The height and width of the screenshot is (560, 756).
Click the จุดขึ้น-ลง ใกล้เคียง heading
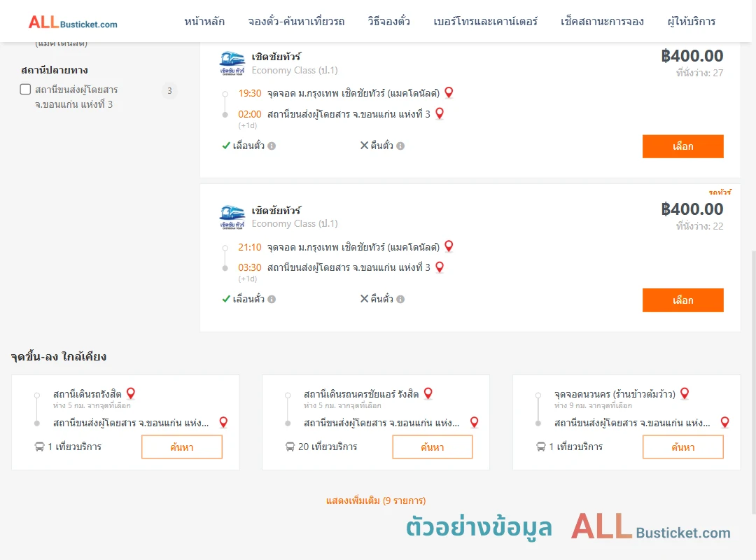58,356
